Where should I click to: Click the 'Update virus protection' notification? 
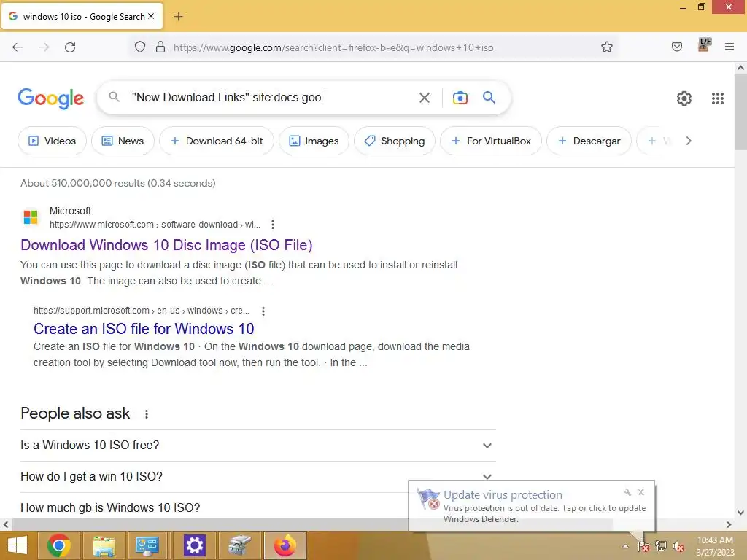(532, 506)
